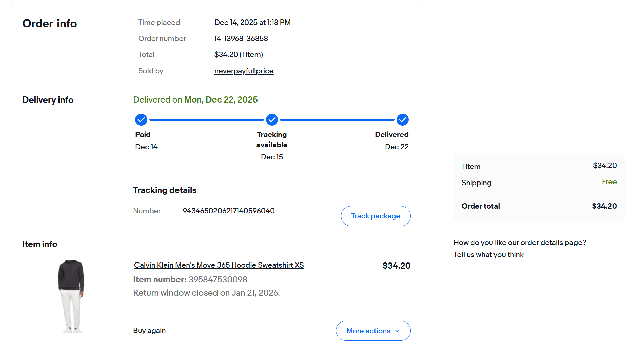Click the Delivered on Mon, Dec 22 heading
Viewport: 632px width, 364px height.
point(195,100)
